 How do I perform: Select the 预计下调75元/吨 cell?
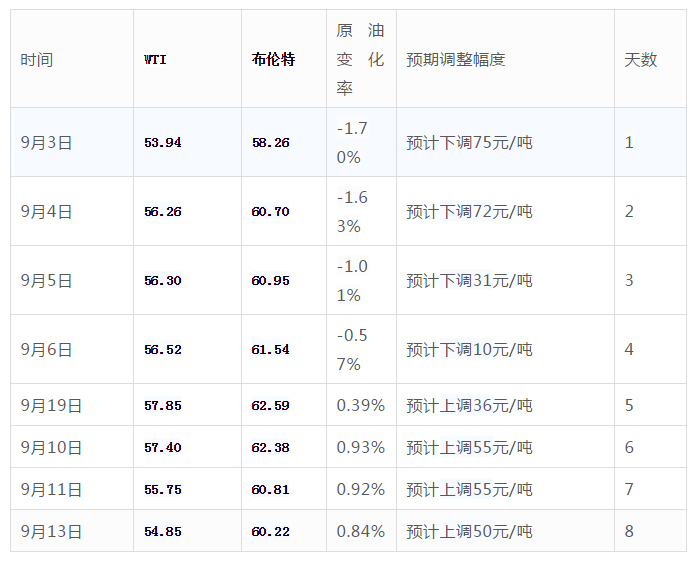coord(469,142)
